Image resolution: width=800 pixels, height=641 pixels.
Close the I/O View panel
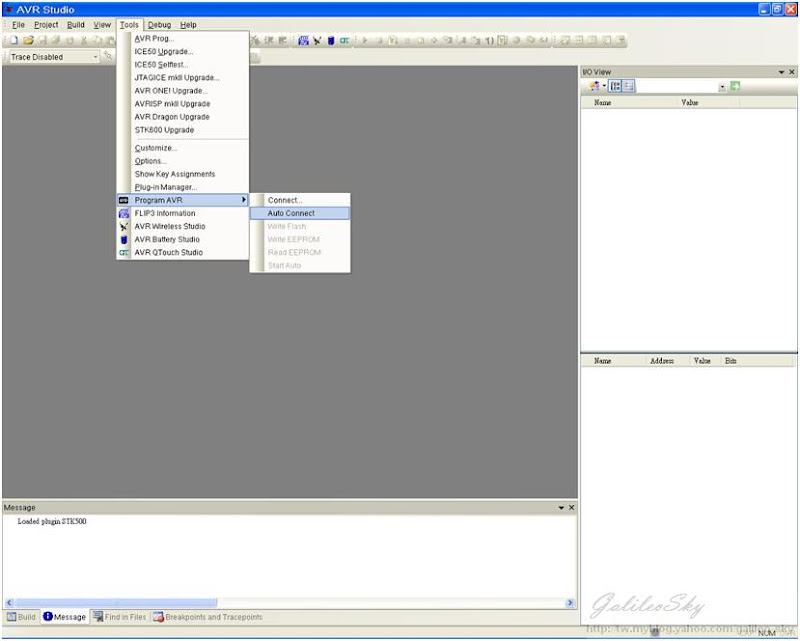(792, 72)
